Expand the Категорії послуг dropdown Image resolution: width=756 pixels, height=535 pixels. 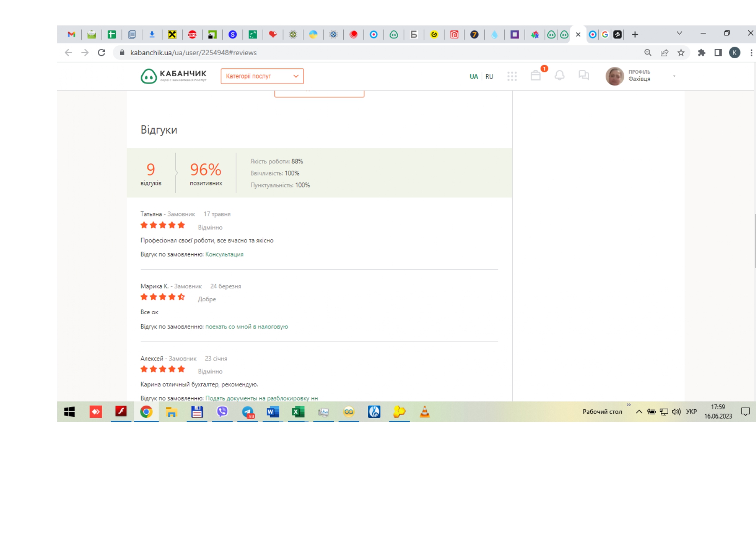pyautogui.click(x=262, y=76)
